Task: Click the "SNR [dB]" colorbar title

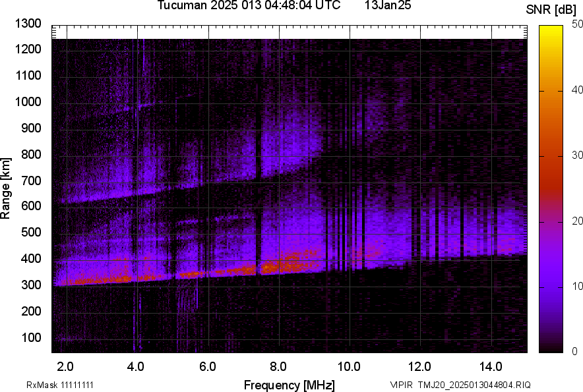Action: [x=551, y=9]
